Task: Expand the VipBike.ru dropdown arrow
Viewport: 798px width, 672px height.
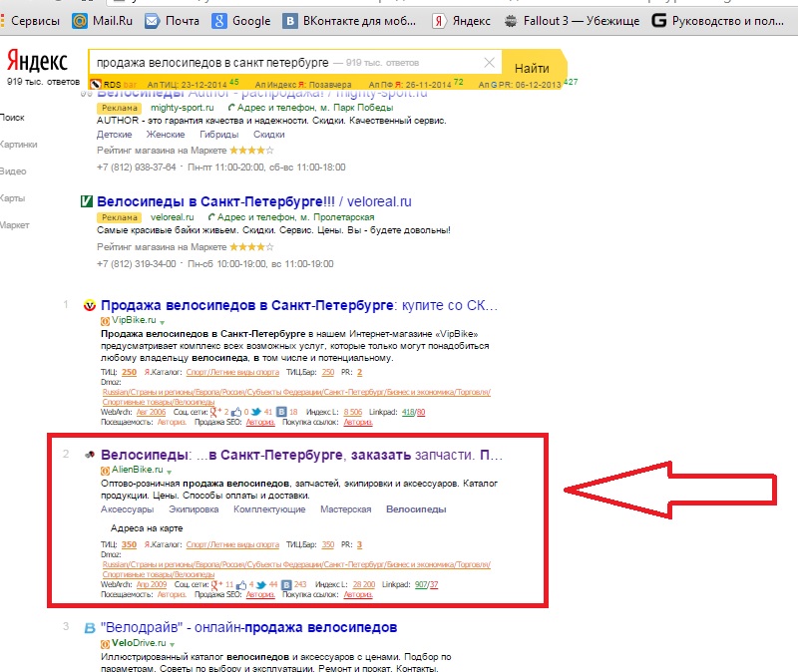Action: tap(163, 322)
